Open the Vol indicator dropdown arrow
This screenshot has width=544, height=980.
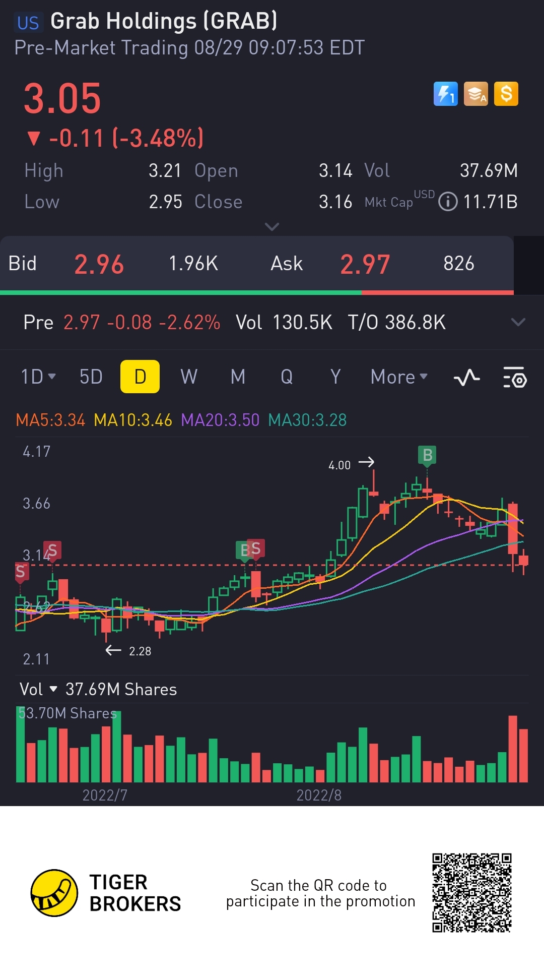point(53,689)
